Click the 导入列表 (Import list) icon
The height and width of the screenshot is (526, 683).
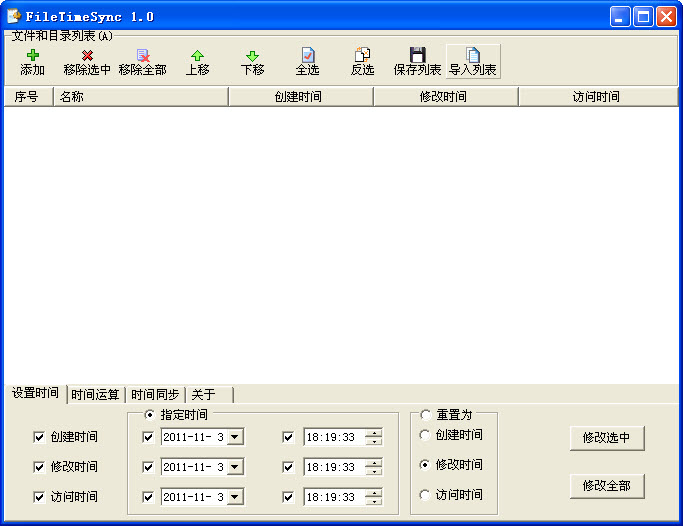pos(473,56)
